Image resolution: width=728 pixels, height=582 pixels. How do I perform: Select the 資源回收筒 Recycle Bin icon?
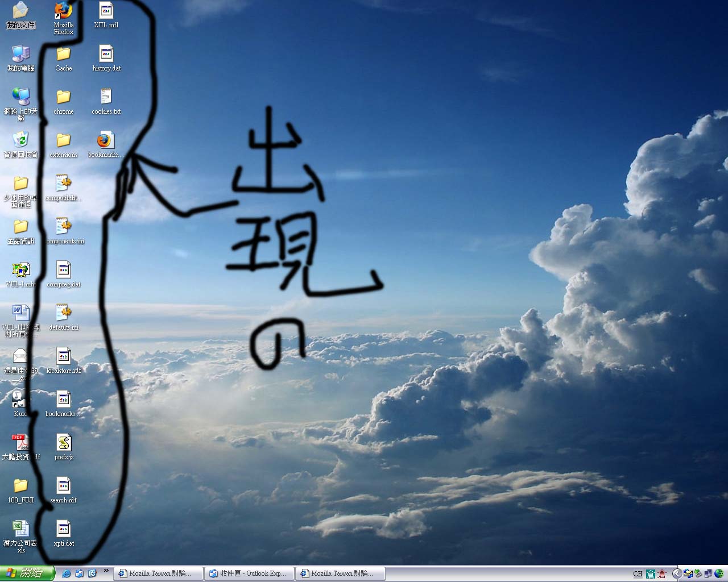(20, 145)
